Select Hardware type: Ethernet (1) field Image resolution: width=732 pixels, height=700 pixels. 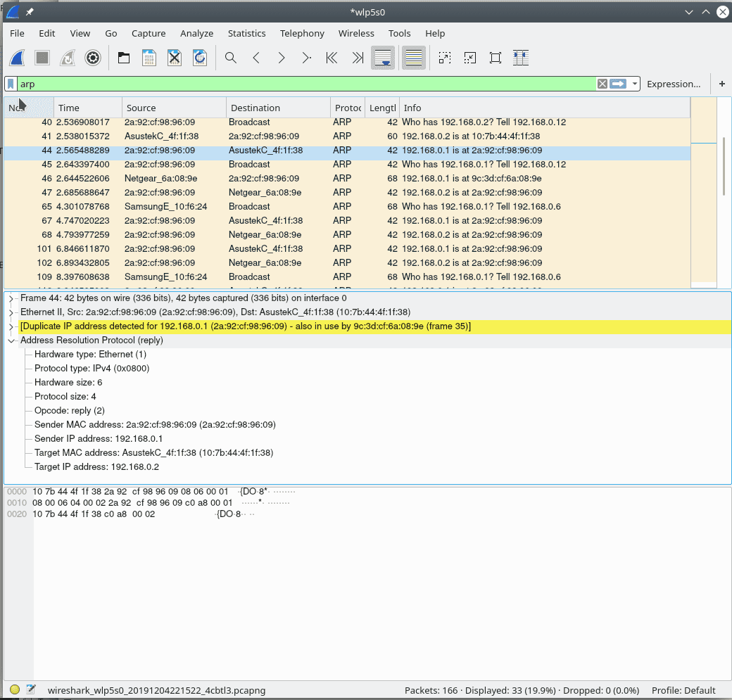pyautogui.click(x=91, y=354)
